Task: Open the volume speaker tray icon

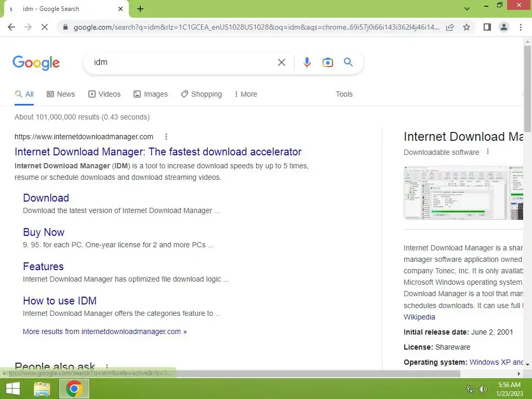Action: coord(483,389)
